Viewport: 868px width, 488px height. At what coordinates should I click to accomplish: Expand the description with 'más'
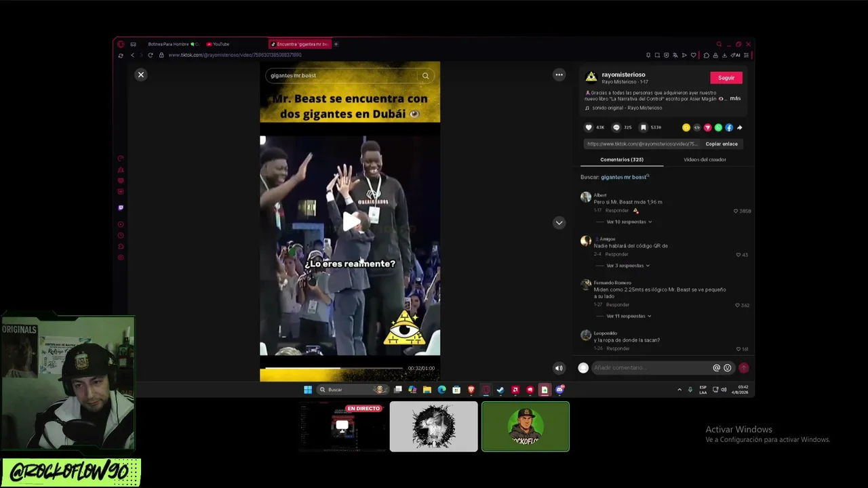(735, 98)
